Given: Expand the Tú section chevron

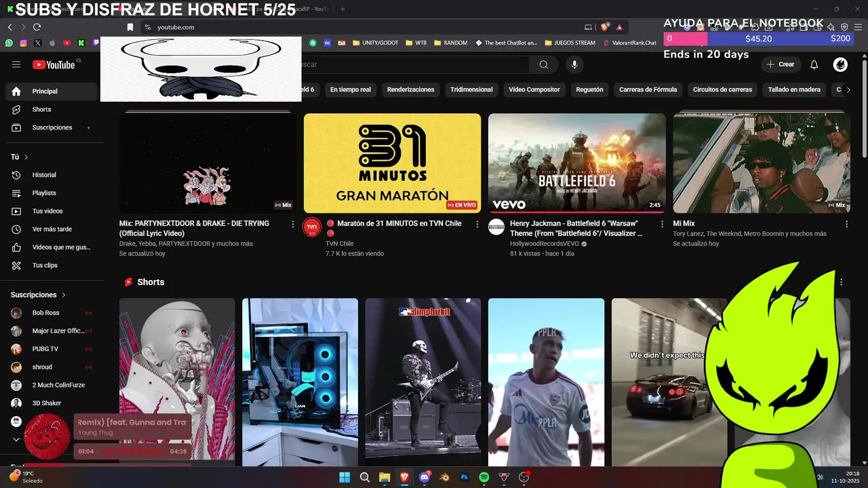Looking at the screenshot, I should (x=26, y=157).
